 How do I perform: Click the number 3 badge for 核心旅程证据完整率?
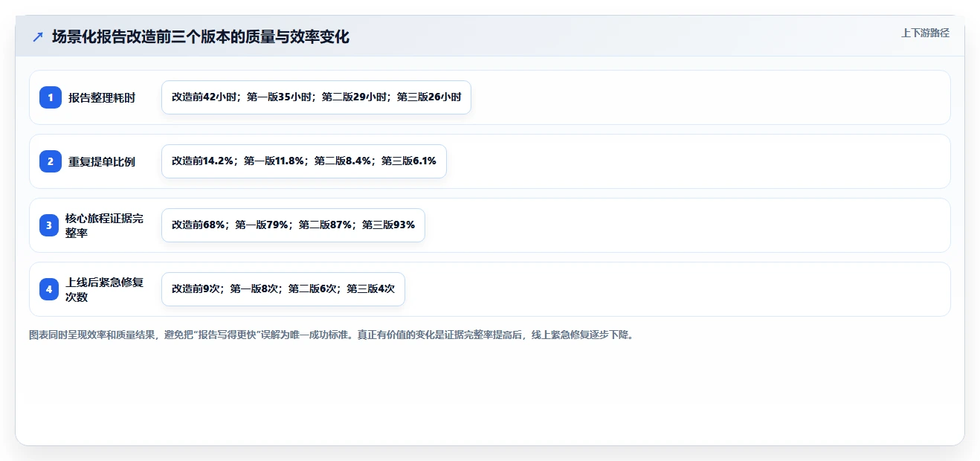(x=51, y=225)
